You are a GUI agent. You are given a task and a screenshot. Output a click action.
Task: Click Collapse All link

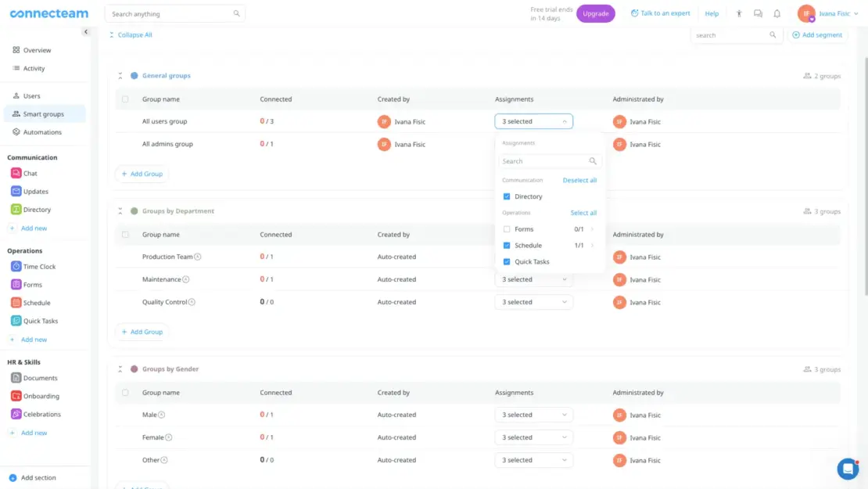[x=131, y=35]
